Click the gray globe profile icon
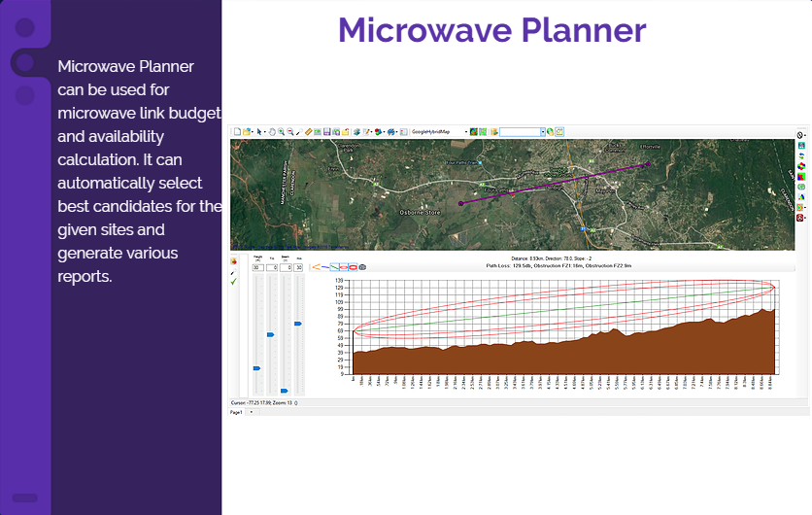812x515 pixels. tap(362, 267)
